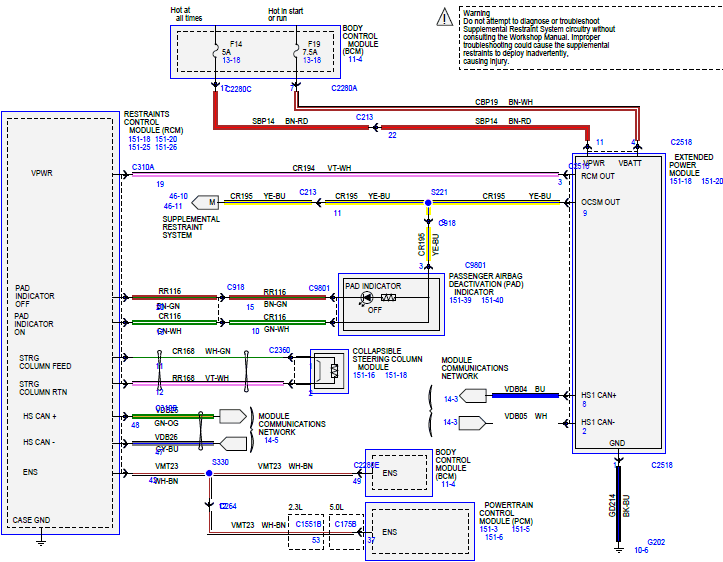
Task: Click the CASE GND label in RCM
Action: pos(31,520)
